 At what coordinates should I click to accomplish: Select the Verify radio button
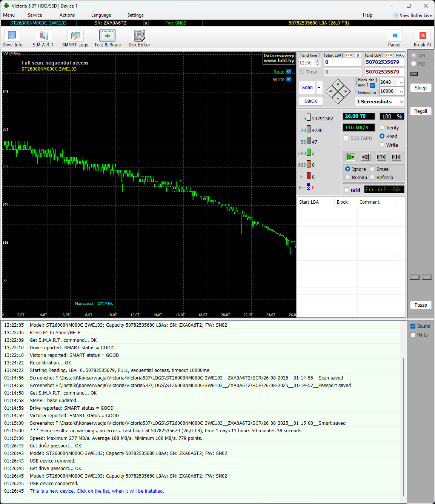382,128
